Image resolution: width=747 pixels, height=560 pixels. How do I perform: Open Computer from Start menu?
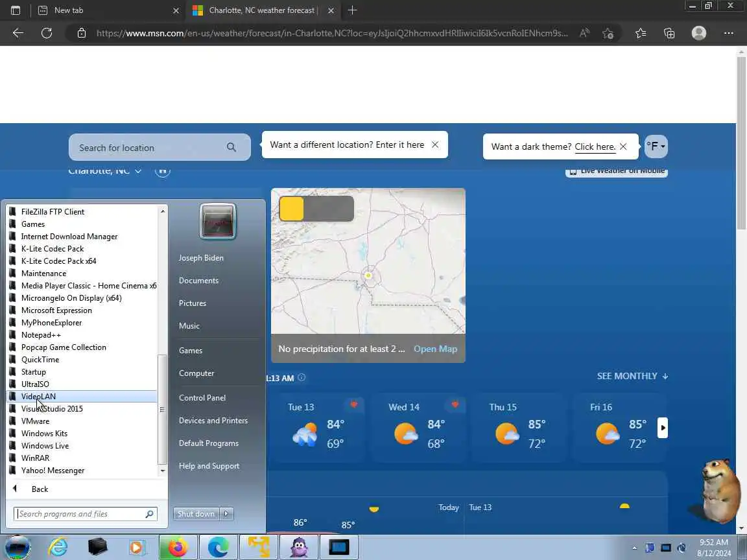pyautogui.click(x=196, y=373)
